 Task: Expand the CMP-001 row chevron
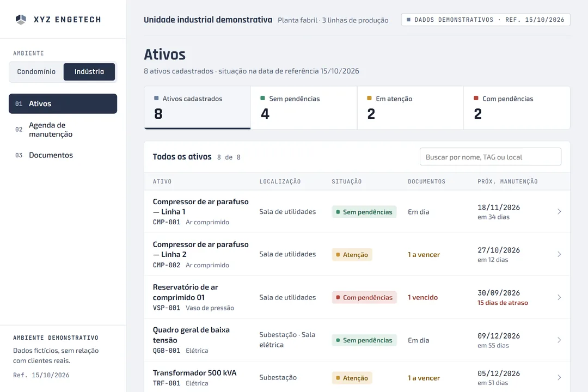[x=559, y=212]
